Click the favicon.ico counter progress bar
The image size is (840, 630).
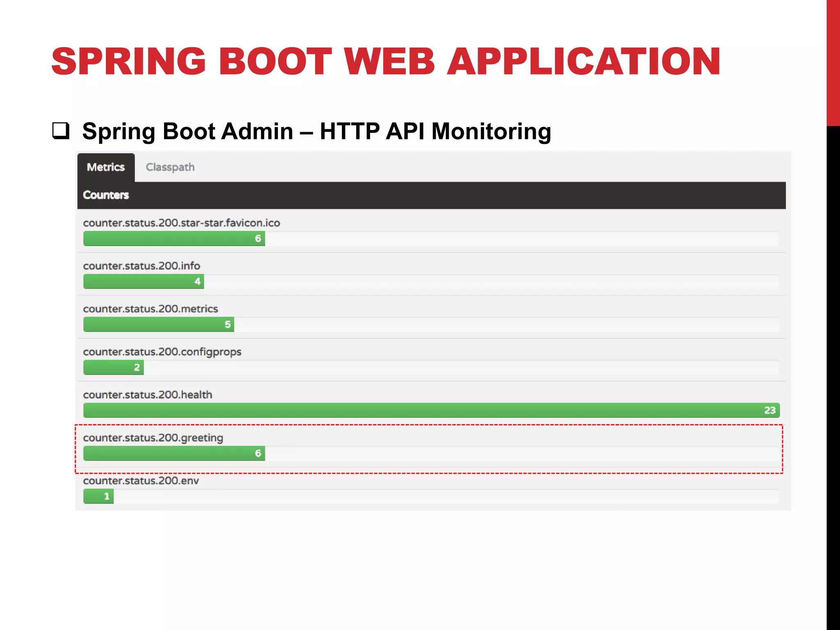(x=174, y=239)
